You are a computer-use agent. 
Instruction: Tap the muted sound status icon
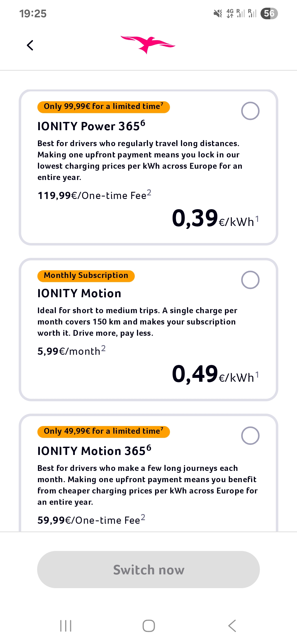[218, 13]
